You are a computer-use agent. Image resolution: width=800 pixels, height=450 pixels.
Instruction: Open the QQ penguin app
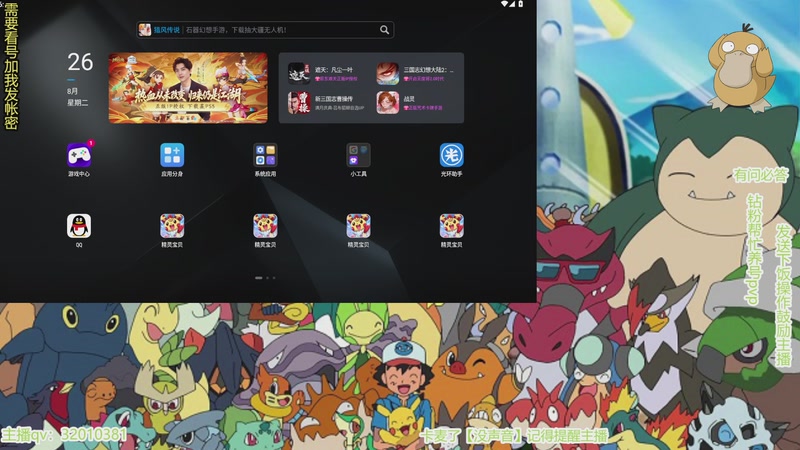click(79, 226)
